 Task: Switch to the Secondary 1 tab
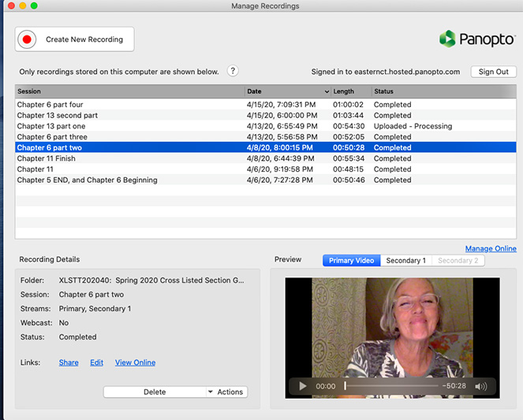(x=405, y=260)
